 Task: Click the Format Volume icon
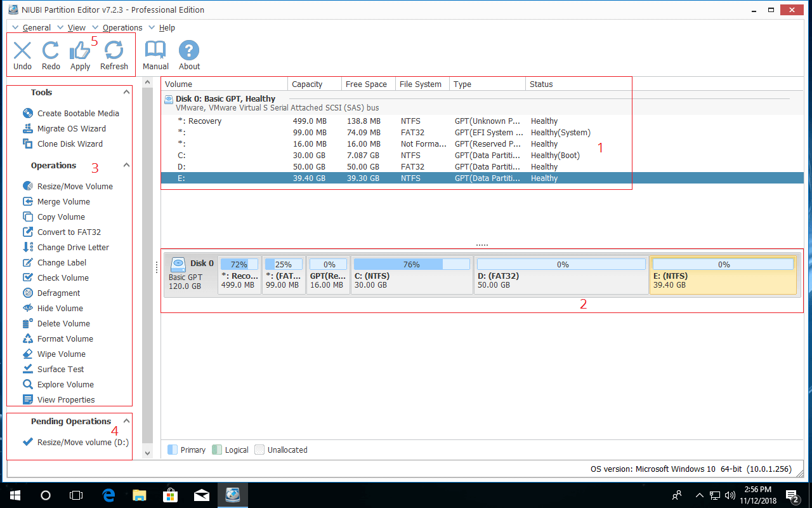pos(27,338)
